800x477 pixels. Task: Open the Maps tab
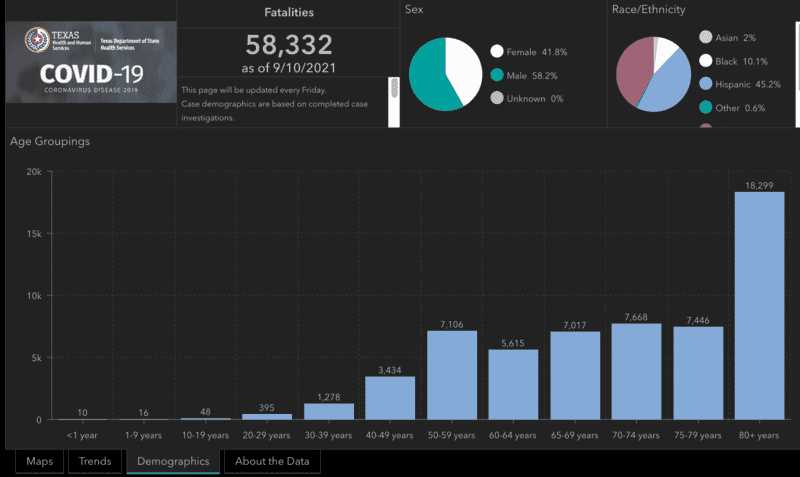(x=39, y=461)
